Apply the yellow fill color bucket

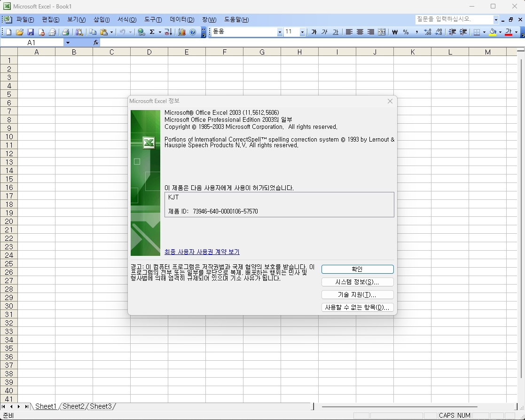tap(492, 32)
